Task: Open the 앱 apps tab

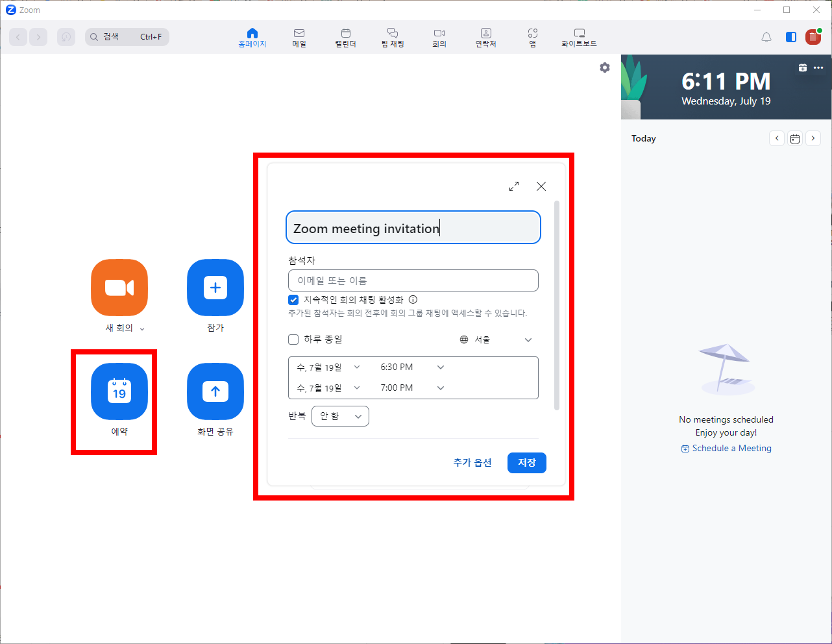Action: [532, 37]
